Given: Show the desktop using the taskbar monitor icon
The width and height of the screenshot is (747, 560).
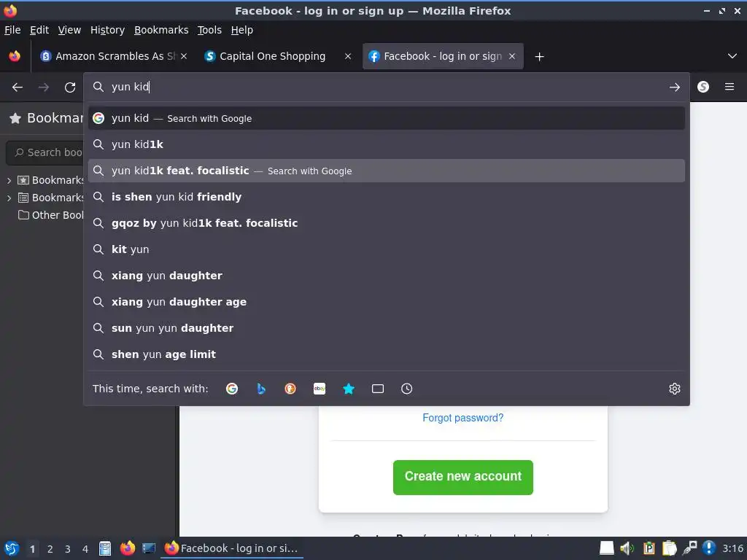Looking at the screenshot, I should click(149, 548).
